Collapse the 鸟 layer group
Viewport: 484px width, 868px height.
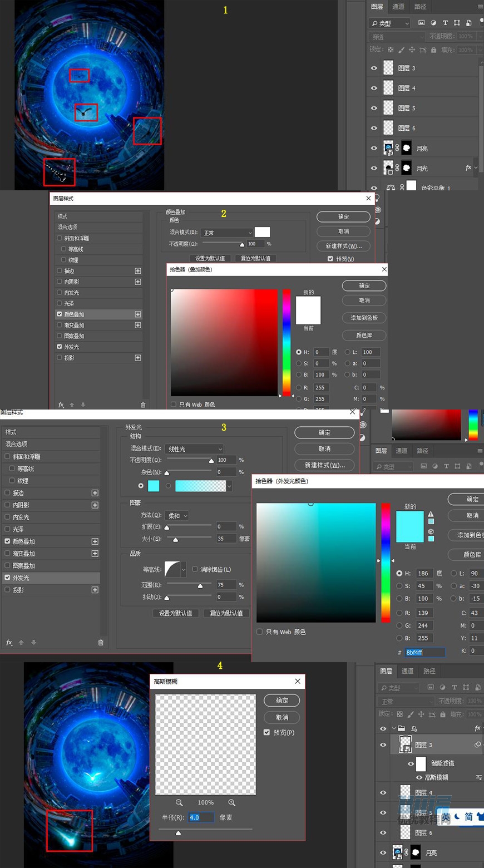(394, 728)
